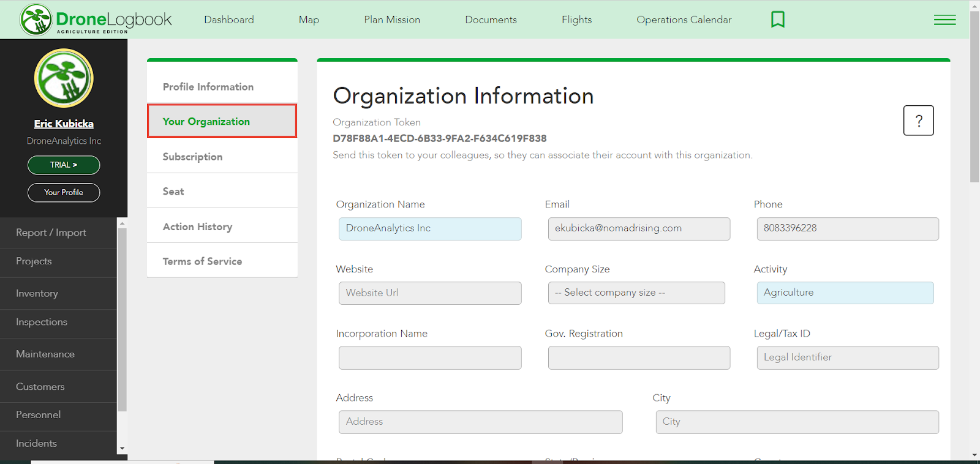Viewport: 980px width, 464px height.
Task: Open the hamburger menu icon
Action: 944,20
